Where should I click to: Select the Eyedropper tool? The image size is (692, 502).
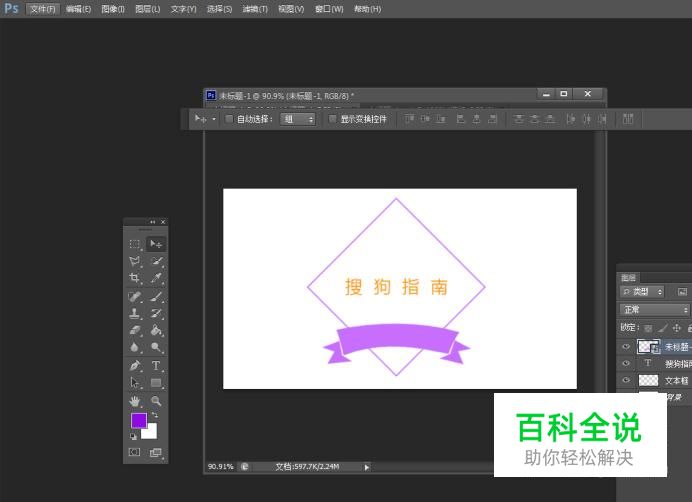[x=156, y=278]
